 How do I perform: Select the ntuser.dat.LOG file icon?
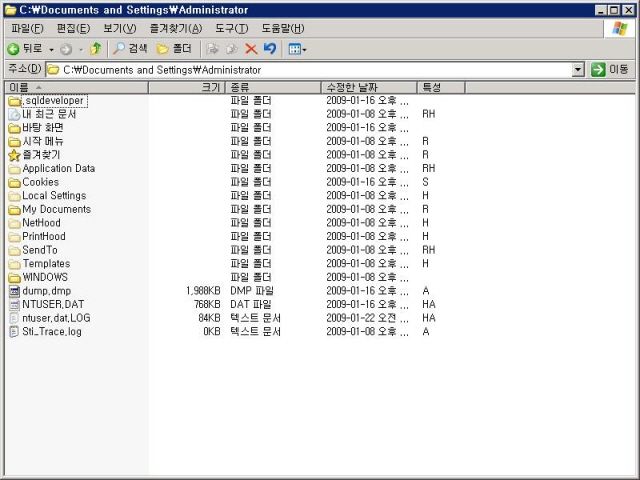click(x=14, y=318)
